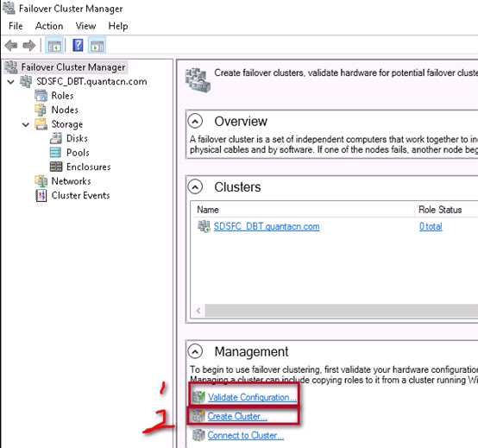This screenshot has height=448, width=478.
Task: Toggle the Show/Hide Action Pane toolbar icon
Action: tap(97, 46)
